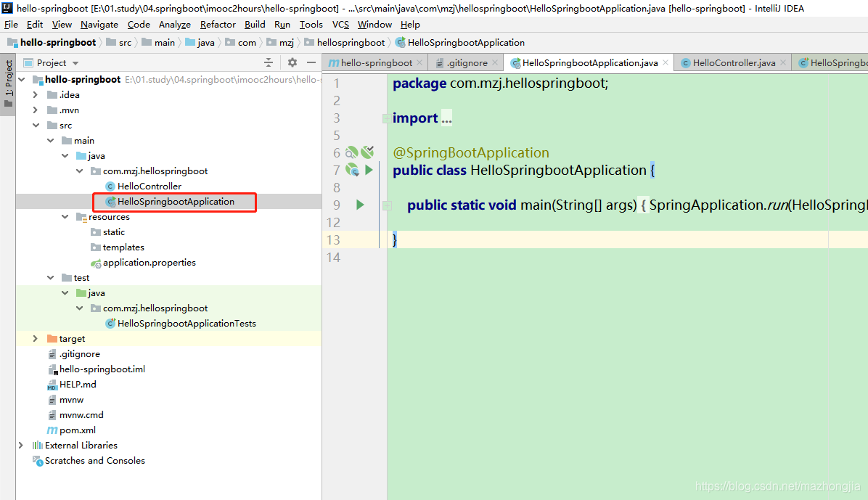Click the settings gear in Project panel

click(x=292, y=62)
